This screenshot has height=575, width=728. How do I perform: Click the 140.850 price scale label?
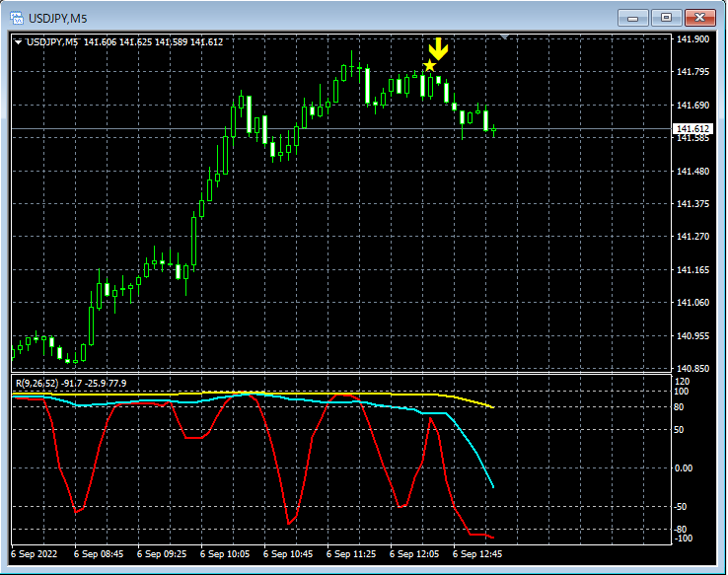coord(692,368)
